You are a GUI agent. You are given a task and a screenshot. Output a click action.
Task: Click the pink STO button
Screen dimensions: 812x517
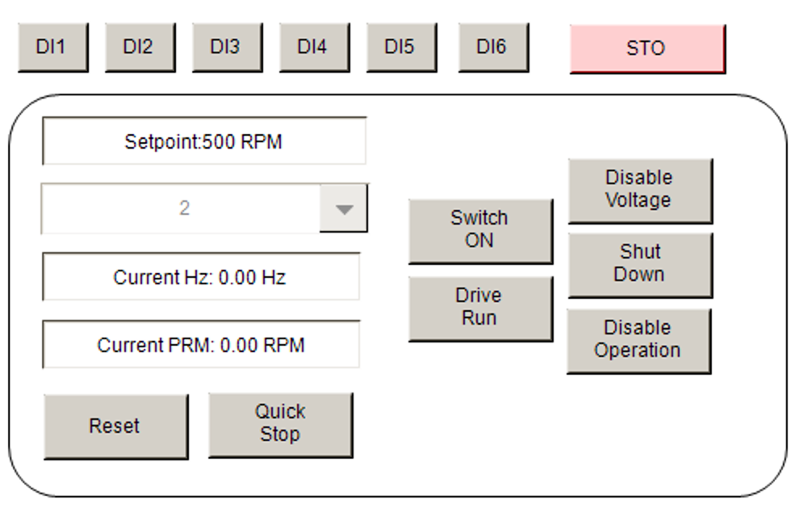pos(647,49)
